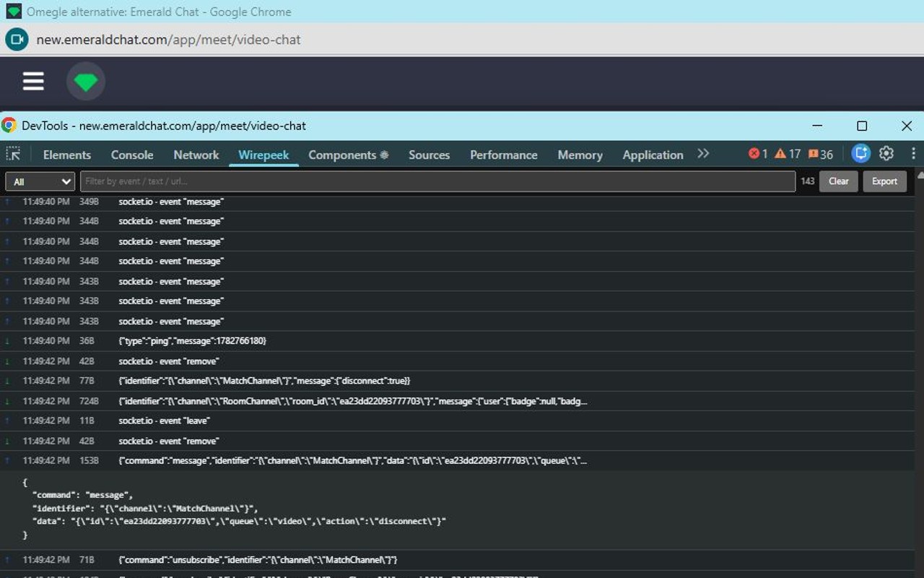Click the "command": "message" line in expanded JSON
The height and width of the screenshot is (578, 924).
point(83,495)
